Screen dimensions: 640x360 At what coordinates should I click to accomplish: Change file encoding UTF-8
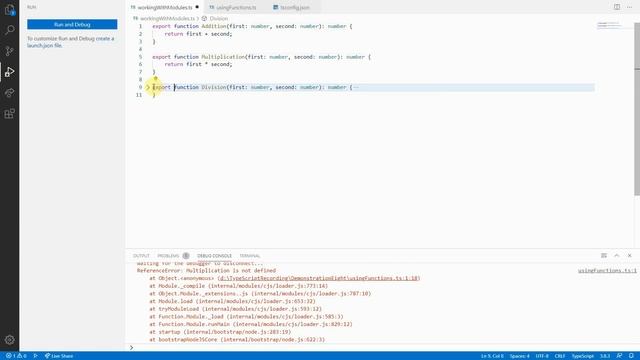[x=542, y=356]
